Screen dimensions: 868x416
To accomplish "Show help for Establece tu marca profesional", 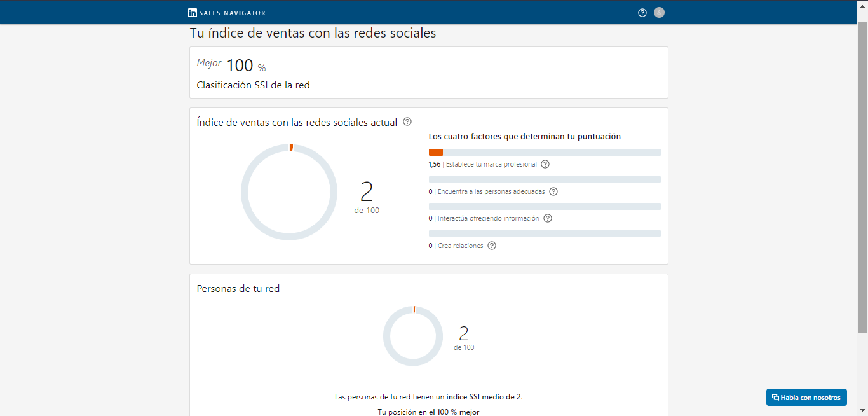I will coord(545,164).
